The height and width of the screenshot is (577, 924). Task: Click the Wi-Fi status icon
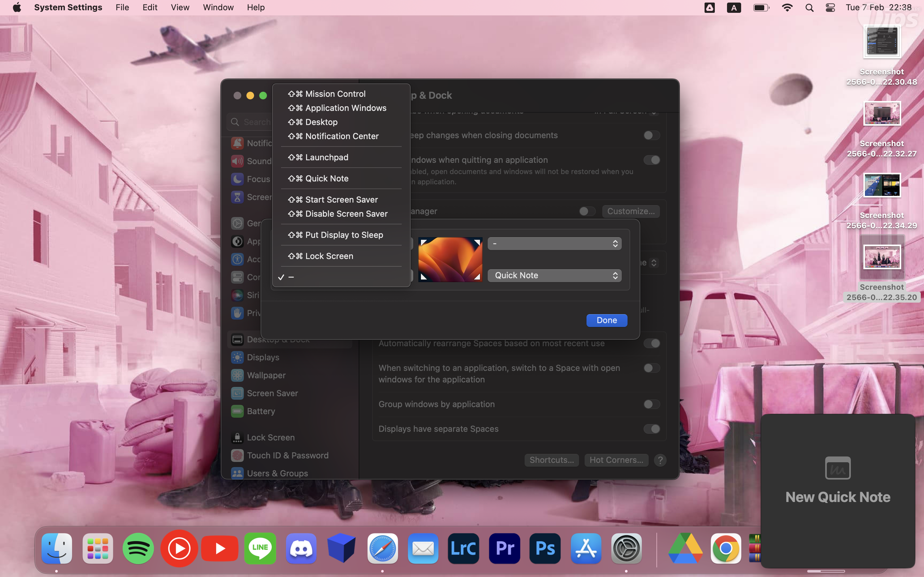pos(787,8)
